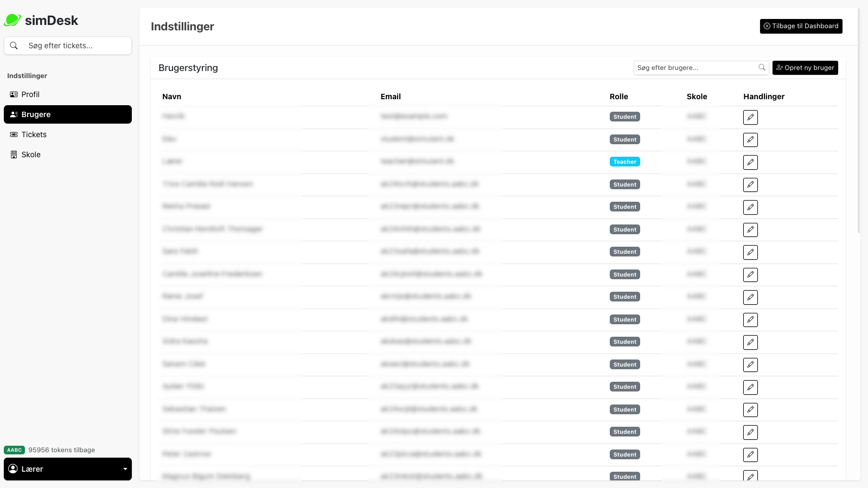This screenshot has width=868, height=488.
Task: Expand the Lærer menu via caret arrow
Action: 125,469
